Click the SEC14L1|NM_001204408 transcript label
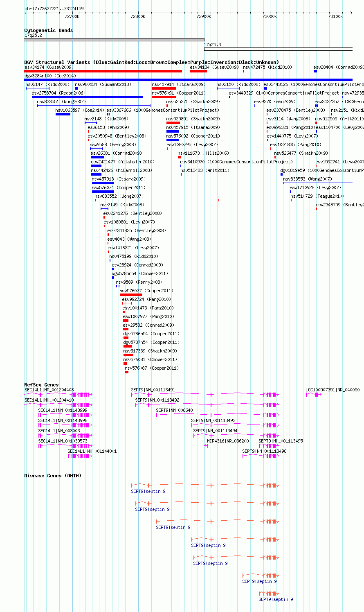The width and height of the screenshot is (364, 612). (49, 390)
